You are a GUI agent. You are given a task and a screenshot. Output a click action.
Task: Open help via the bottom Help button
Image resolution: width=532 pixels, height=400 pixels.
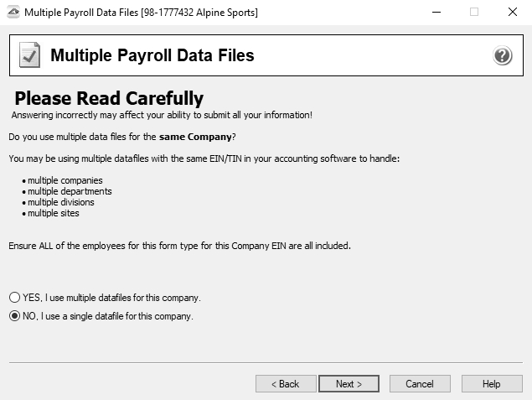[x=492, y=384]
